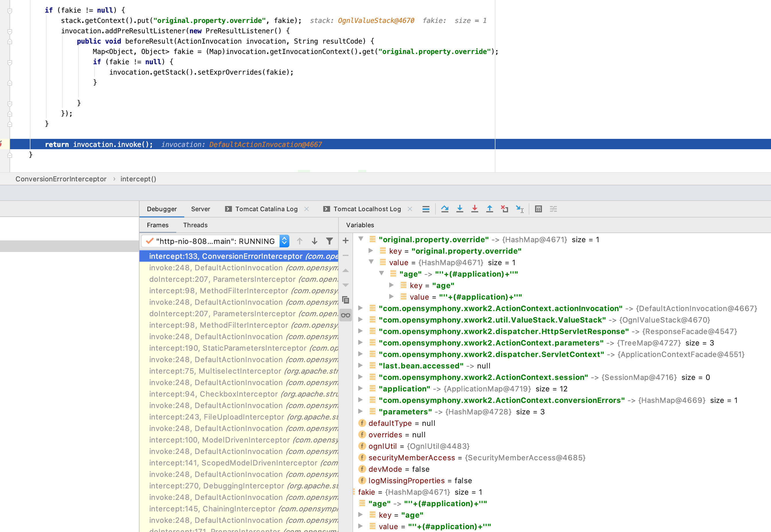Select frame intercept:75, MultiselectInterceptor
Screen dimensions: 771x532
click(239, 371)
